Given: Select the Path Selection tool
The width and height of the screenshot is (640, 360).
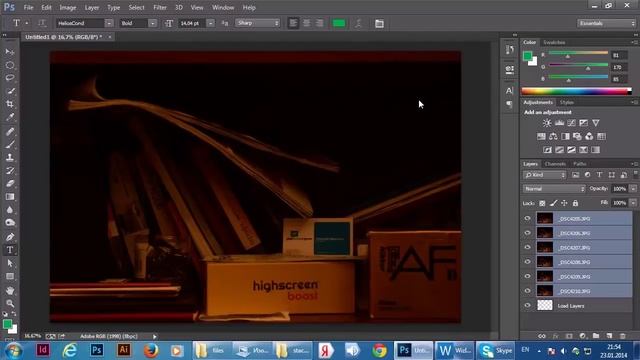Looking at the screenshot, I should (10, 263).
